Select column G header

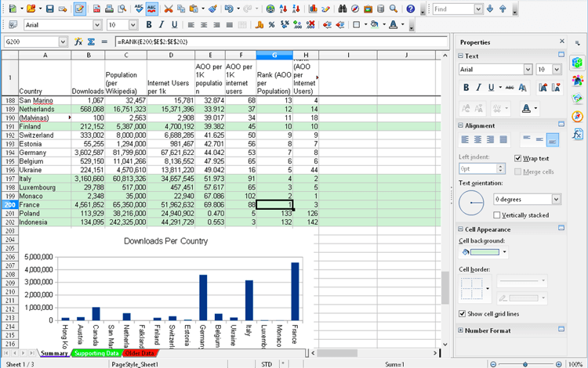pyautogui.click(x=275, y=56)
